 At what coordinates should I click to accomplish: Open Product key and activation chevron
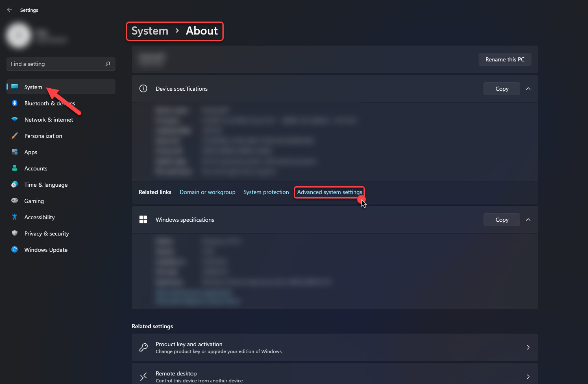click(528, 347)
